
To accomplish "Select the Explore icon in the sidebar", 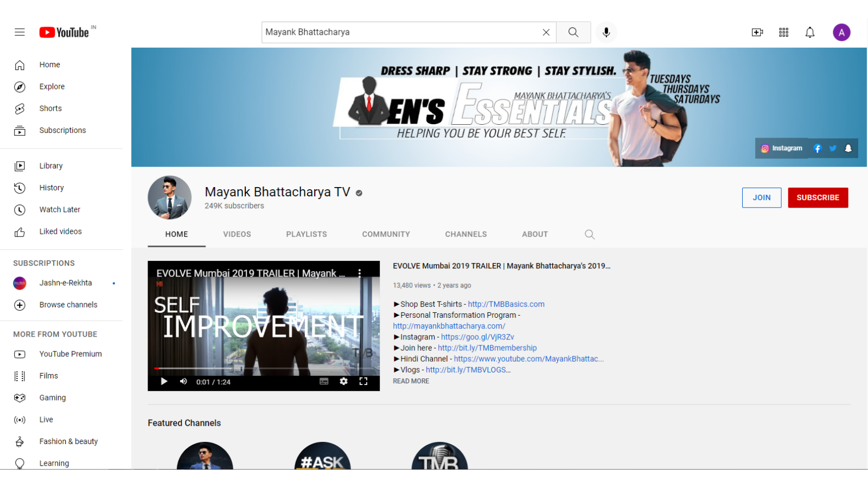I will click(20, 86).
